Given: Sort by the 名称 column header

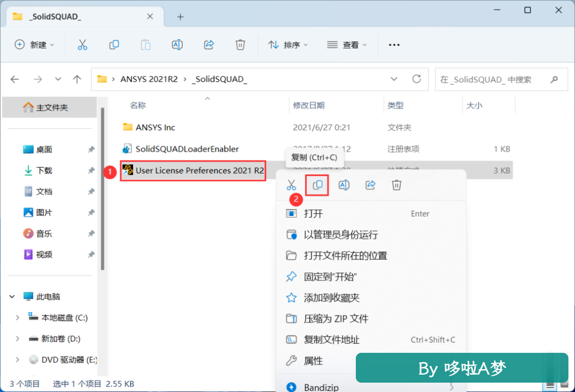Looking at the screenshot, I should [138, 105].
